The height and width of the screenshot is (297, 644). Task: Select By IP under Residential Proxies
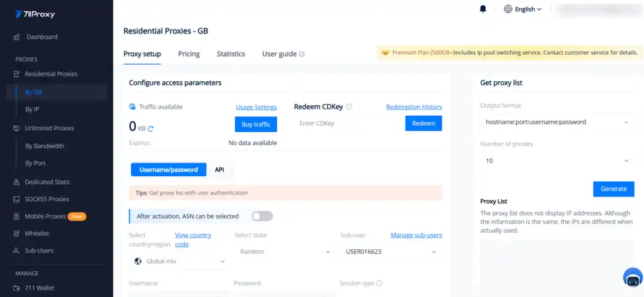pos(32,109)
